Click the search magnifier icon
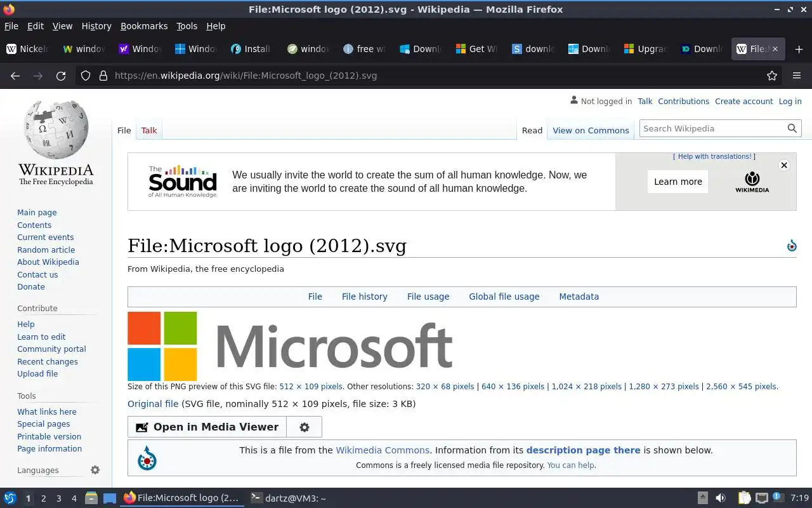812x508 pixels. click(792, 128)
